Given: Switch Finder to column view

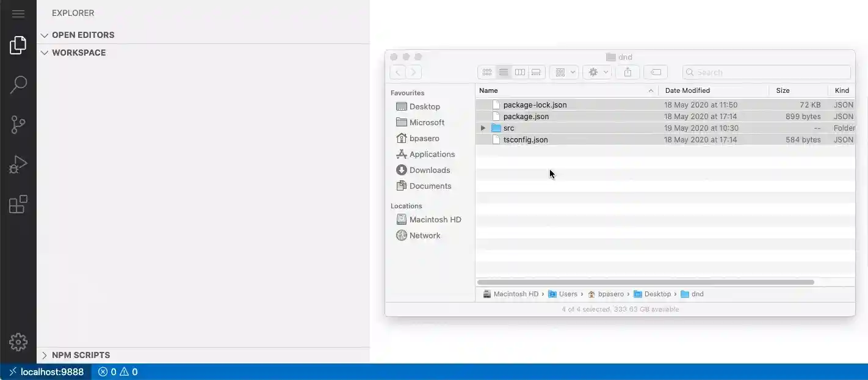Looking at the screenshot, I should [x=519, y=71].
